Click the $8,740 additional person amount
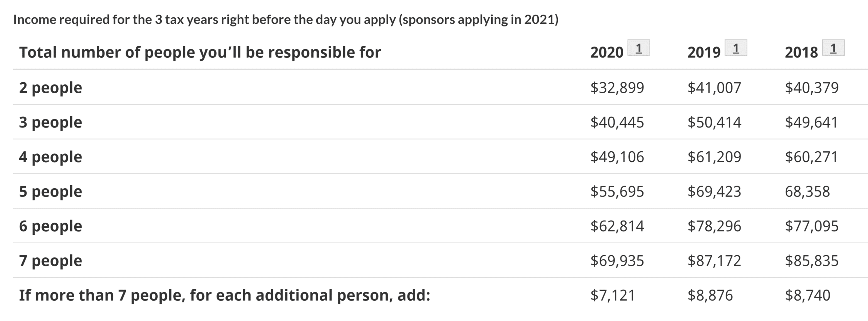Screen dimensions: 868x321 pyautogui.click(x=807, y=295)
